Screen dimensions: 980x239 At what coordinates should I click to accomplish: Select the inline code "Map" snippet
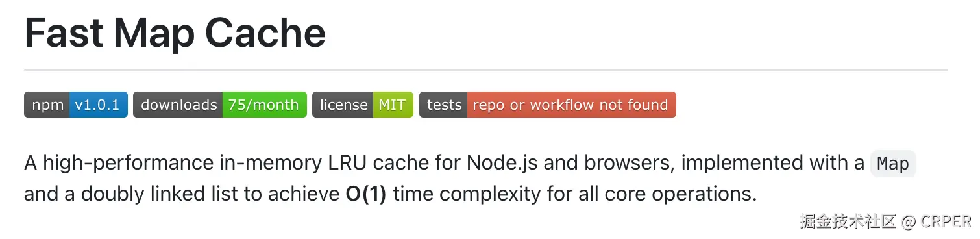893,164
